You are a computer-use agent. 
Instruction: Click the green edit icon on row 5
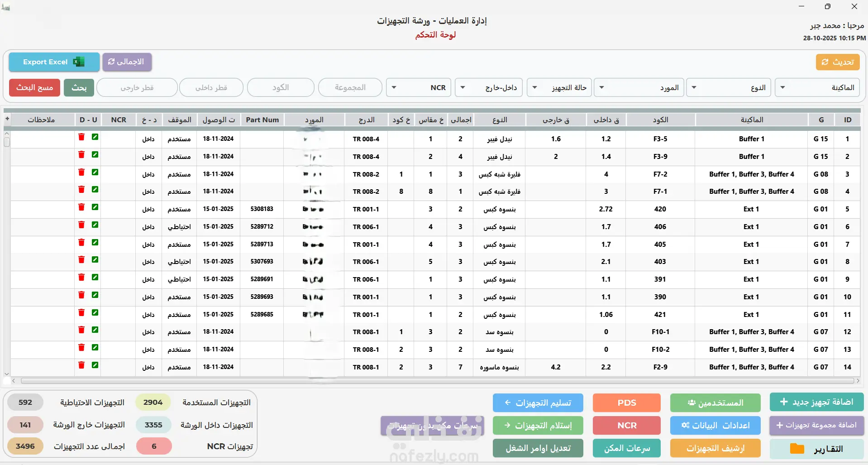coord(95,207)
